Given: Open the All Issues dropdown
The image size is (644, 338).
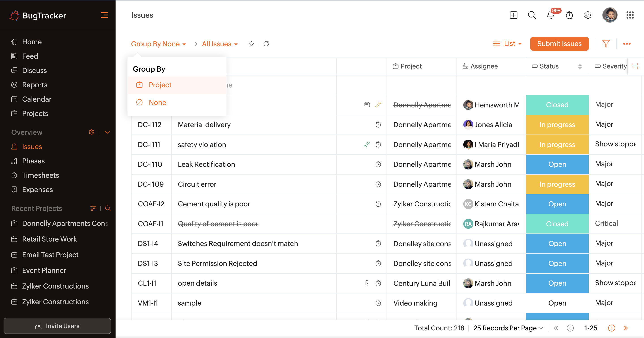Looking at the screenshot, I should tap(219, 44).
